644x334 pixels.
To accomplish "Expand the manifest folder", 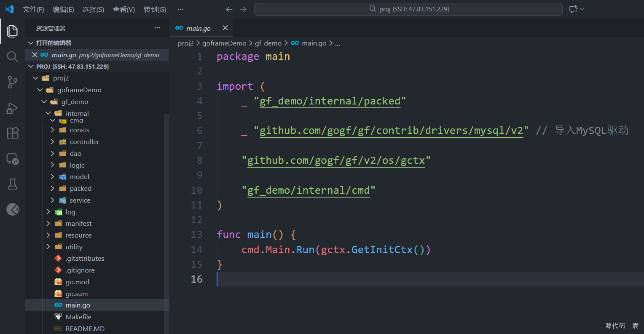I will (48, 224).
